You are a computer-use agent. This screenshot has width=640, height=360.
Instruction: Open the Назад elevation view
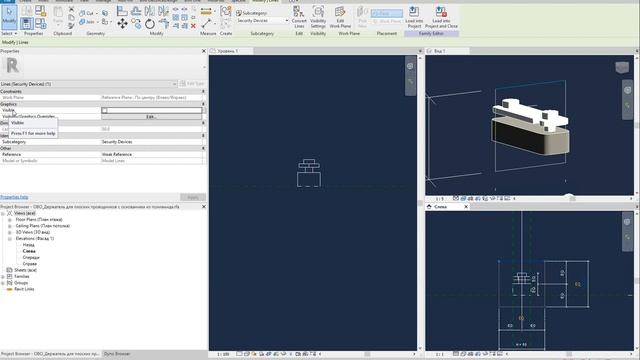click(29, 245)
